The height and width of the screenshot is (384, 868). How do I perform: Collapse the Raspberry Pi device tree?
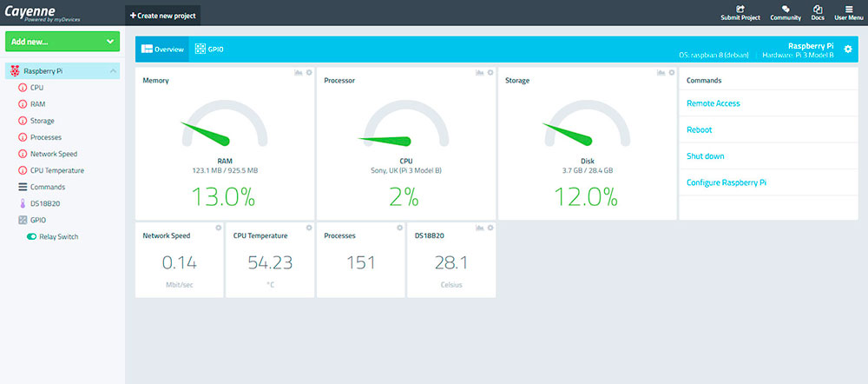(x=113, y=71)
